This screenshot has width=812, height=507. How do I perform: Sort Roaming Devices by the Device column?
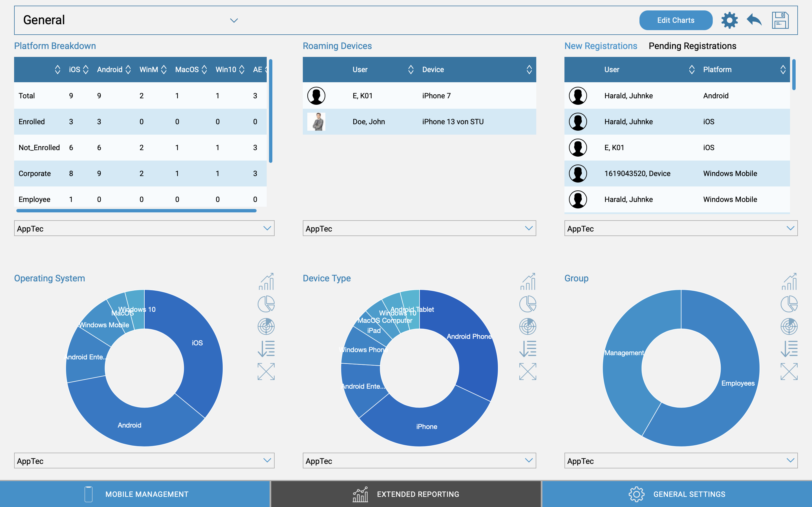click(529, 69)
